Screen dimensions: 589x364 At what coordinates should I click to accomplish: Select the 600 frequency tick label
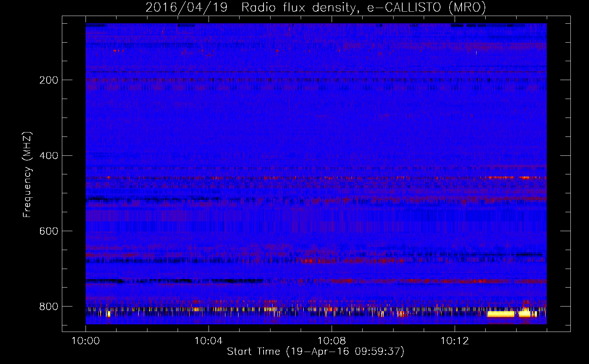point(49,232)
